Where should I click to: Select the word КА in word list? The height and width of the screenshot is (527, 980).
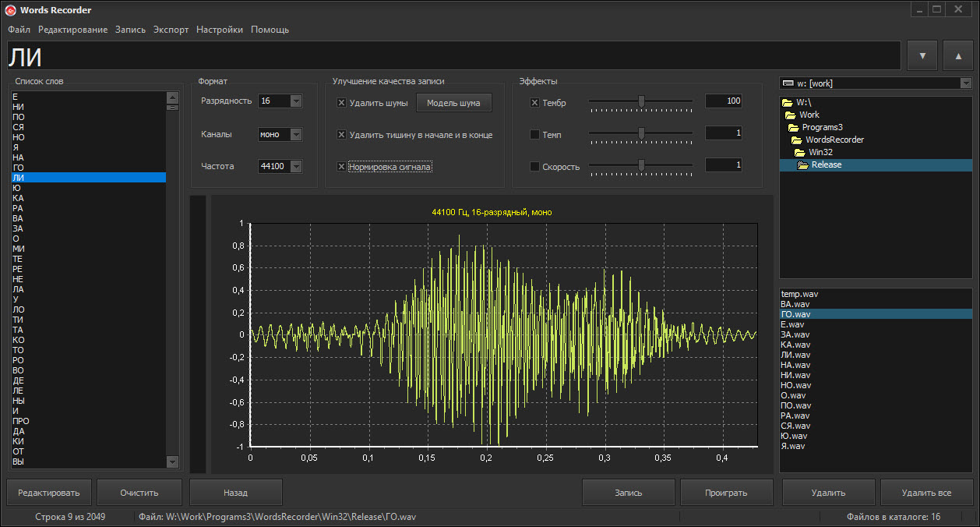pos(88,198)
